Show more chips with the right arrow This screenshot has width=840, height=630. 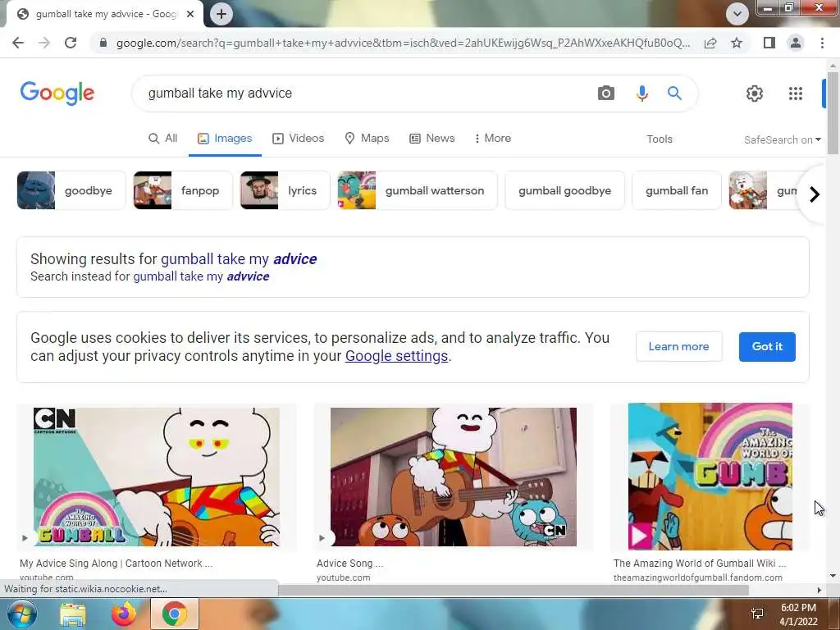(815, 194)
